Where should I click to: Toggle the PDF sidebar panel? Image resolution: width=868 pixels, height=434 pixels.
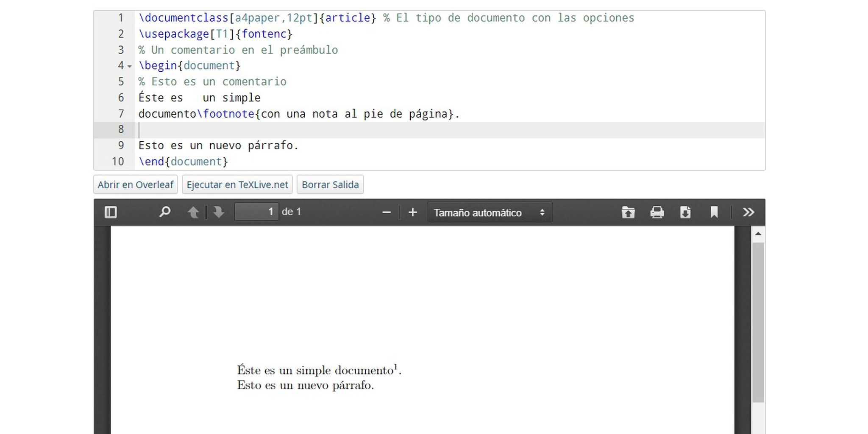(x=111, y=212)
